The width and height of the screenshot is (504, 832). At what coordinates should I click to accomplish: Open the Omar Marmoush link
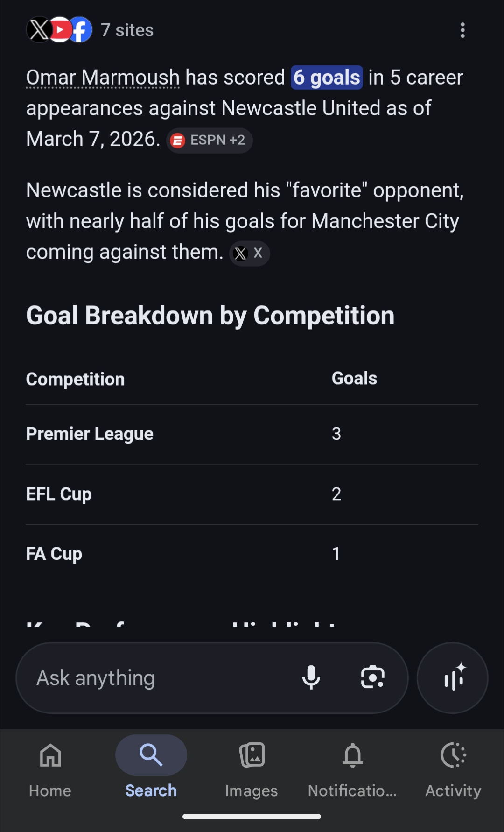[x=103, y=78]
